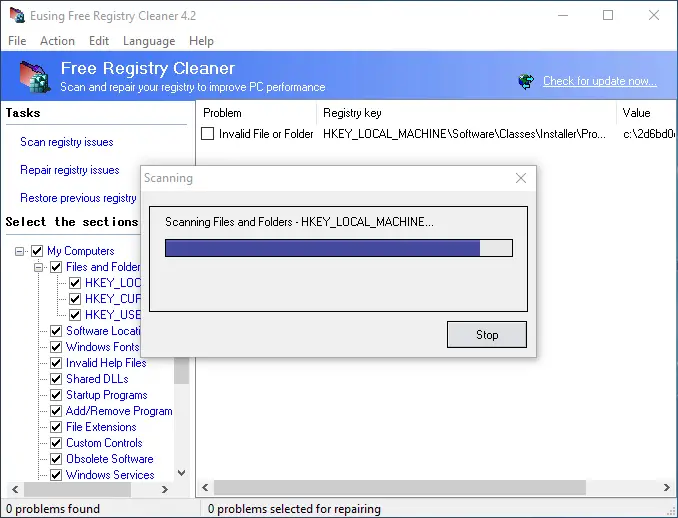Open the Action menu
The image size is (678, 518).
coord(58,41)
